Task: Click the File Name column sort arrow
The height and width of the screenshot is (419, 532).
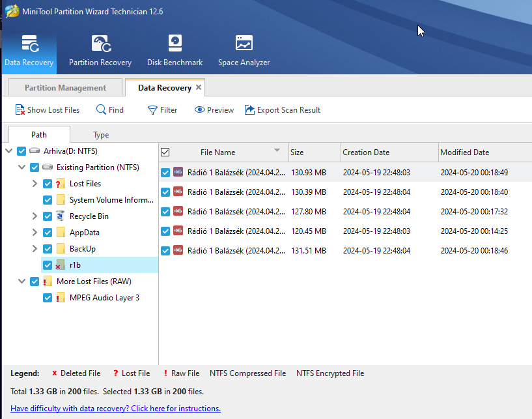Action: coord(277,150)
